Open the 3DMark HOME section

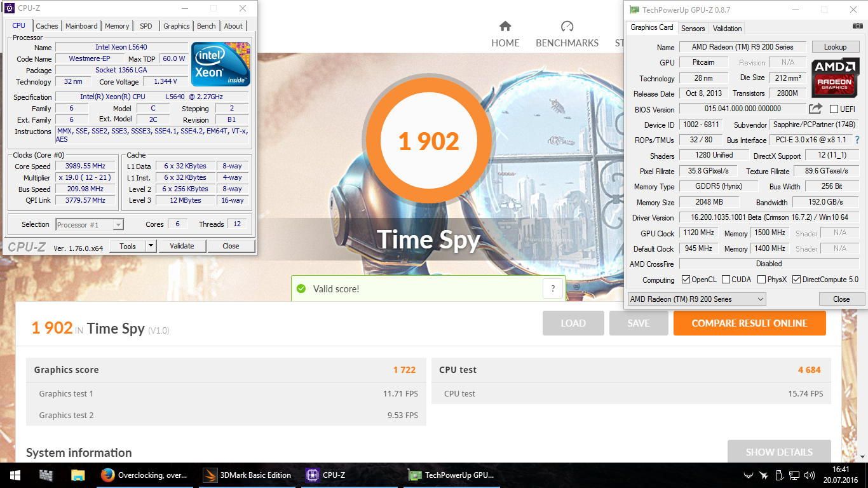point(505,34)
